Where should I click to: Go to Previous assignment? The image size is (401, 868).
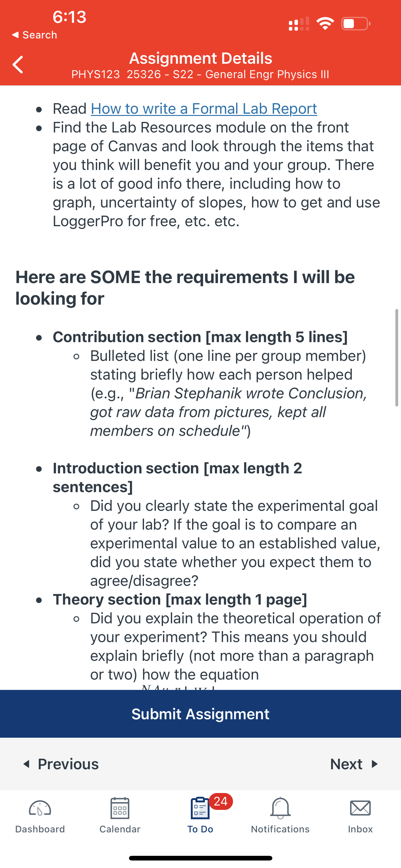point(61,764)
